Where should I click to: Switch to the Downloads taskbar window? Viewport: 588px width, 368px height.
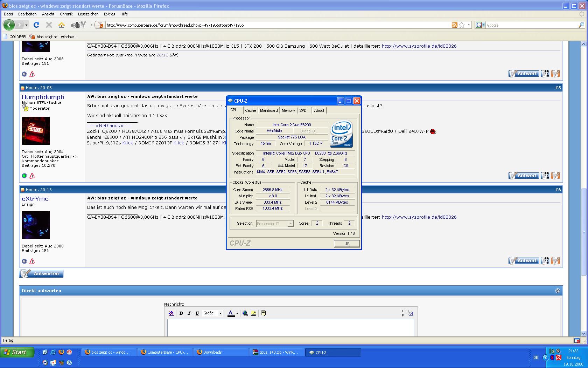pyautogui.click(x=221, y=352)
